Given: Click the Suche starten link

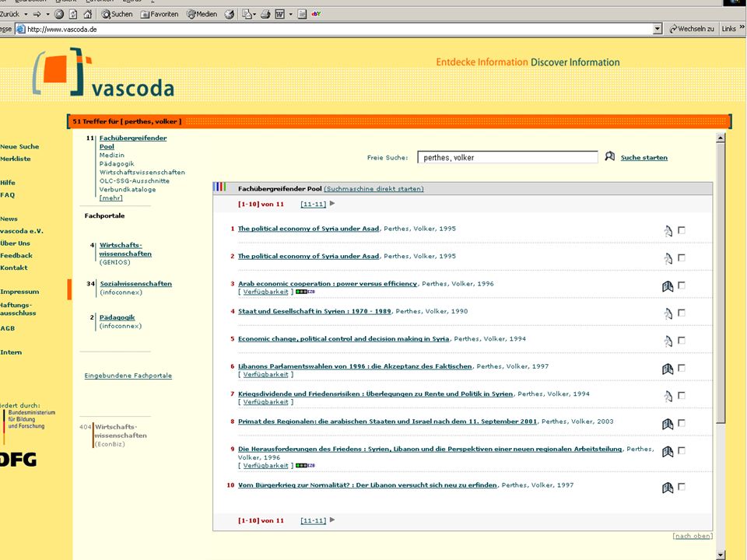Looking at the screenshot, I should pyautogui.click(x=644, y=158).
